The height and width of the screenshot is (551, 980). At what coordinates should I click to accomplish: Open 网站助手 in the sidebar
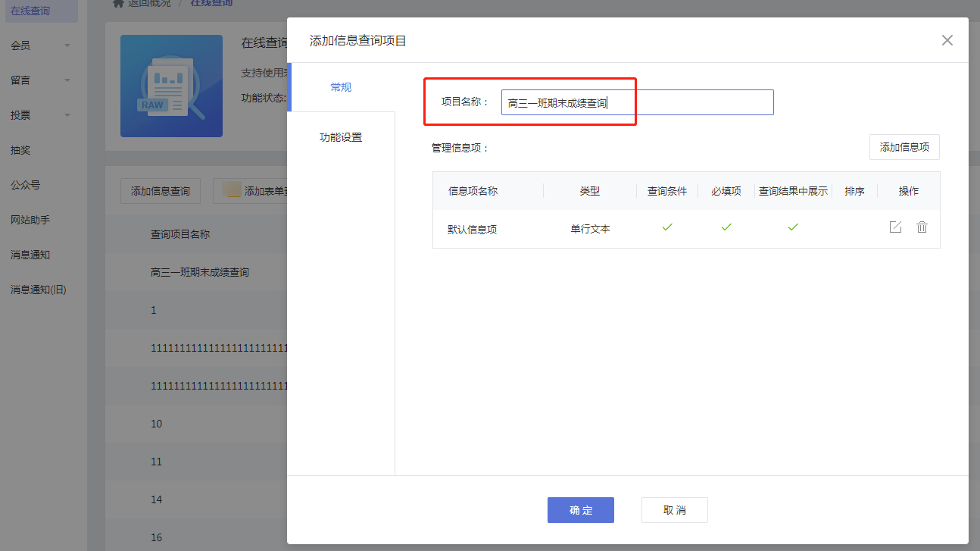[x=30, y=220]
